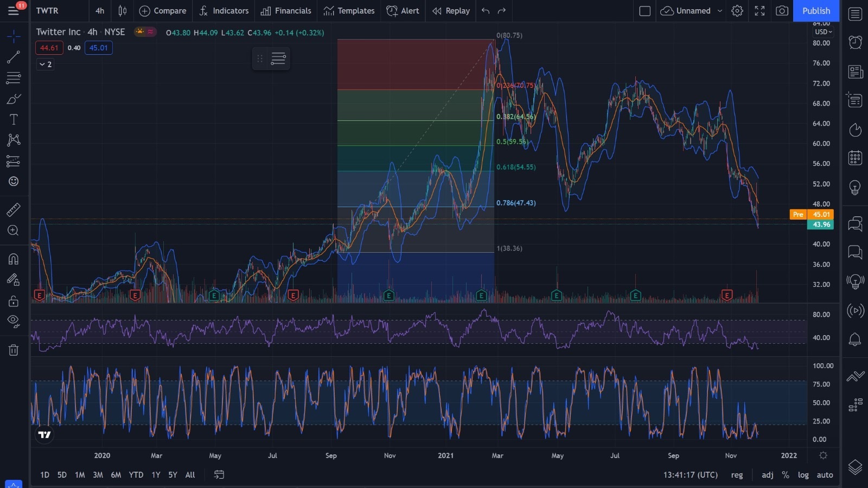This screenshot has width=868, height=488.
Task: Open the Indicators menu
Action: (x=224, y=10)
